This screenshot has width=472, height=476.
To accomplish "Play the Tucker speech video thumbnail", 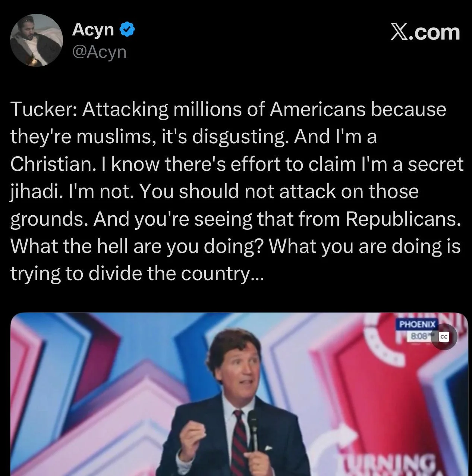I will 239,394.
